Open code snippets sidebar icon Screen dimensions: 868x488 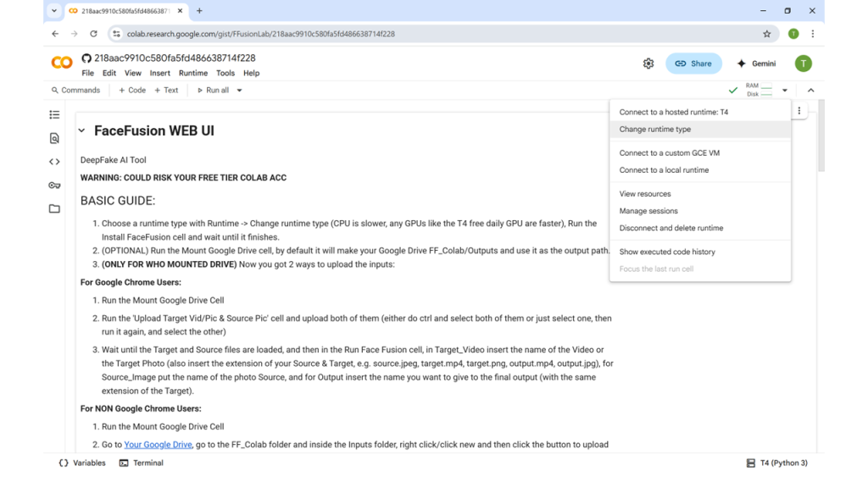pos(54,162)
